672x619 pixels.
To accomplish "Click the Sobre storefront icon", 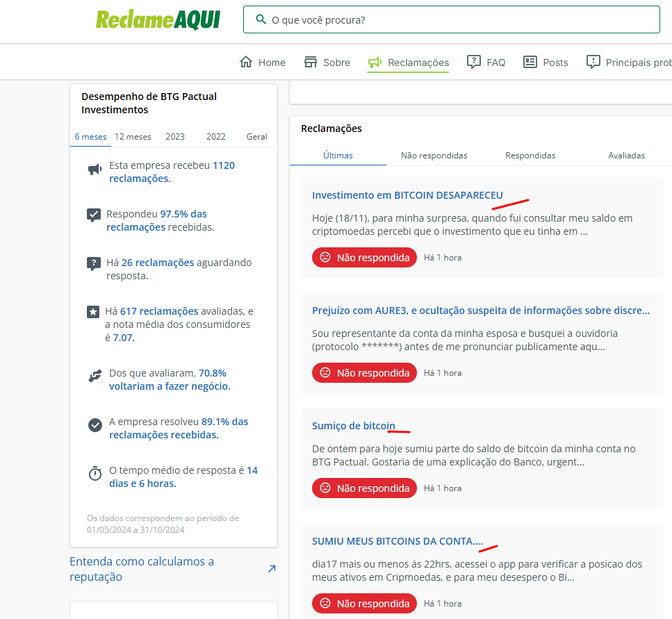I will tap(310, 62).
